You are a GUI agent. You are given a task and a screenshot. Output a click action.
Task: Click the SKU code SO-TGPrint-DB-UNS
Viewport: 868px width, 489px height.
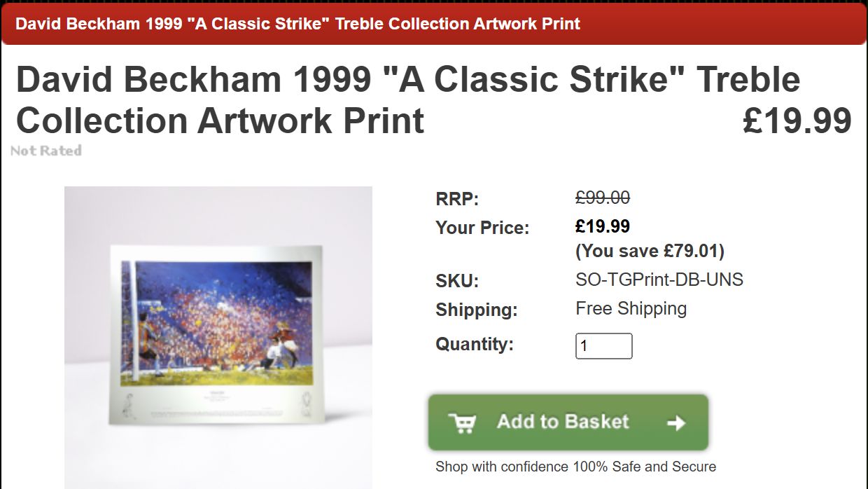659,280
